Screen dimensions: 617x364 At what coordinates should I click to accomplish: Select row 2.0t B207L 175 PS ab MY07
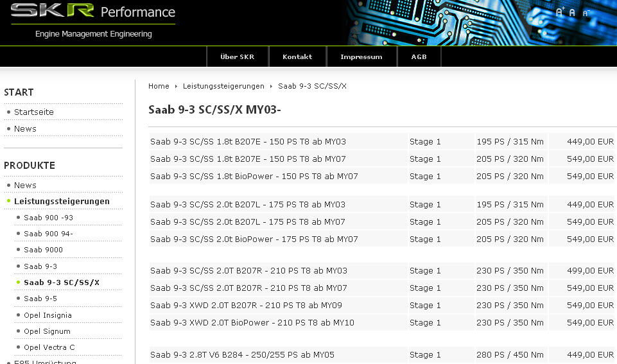pos(383,221)
